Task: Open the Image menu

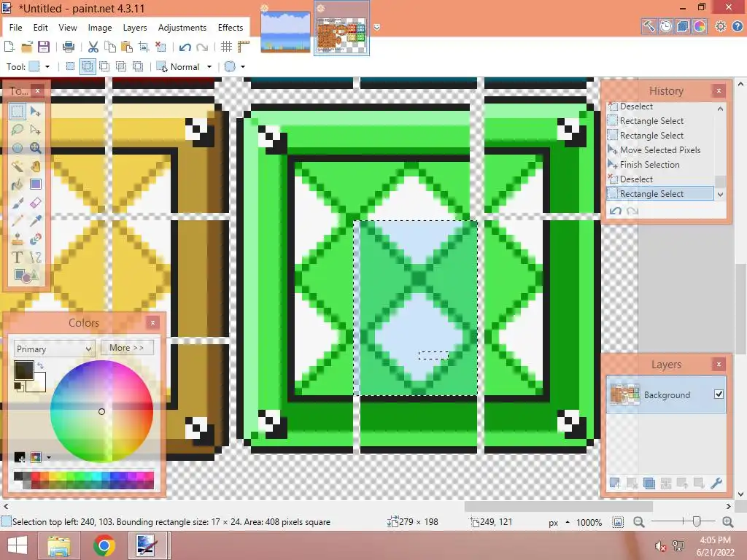Action: [99, 28]
